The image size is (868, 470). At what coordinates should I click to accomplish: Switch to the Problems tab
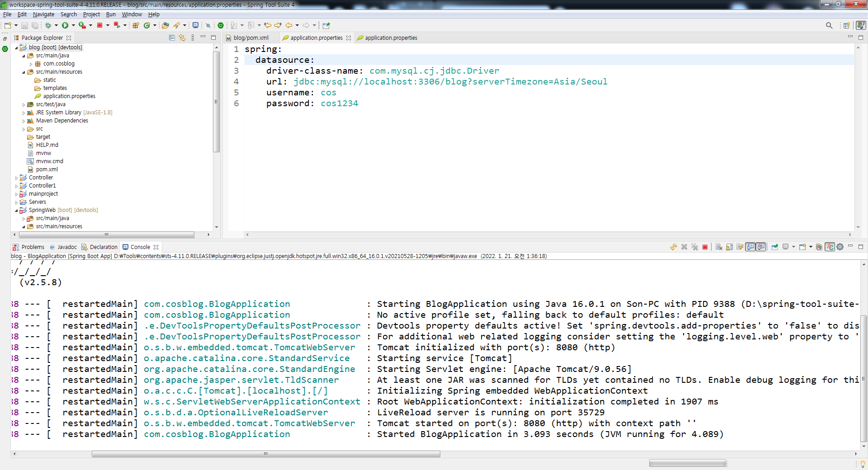pyautogui.click(x=28, y=247)
